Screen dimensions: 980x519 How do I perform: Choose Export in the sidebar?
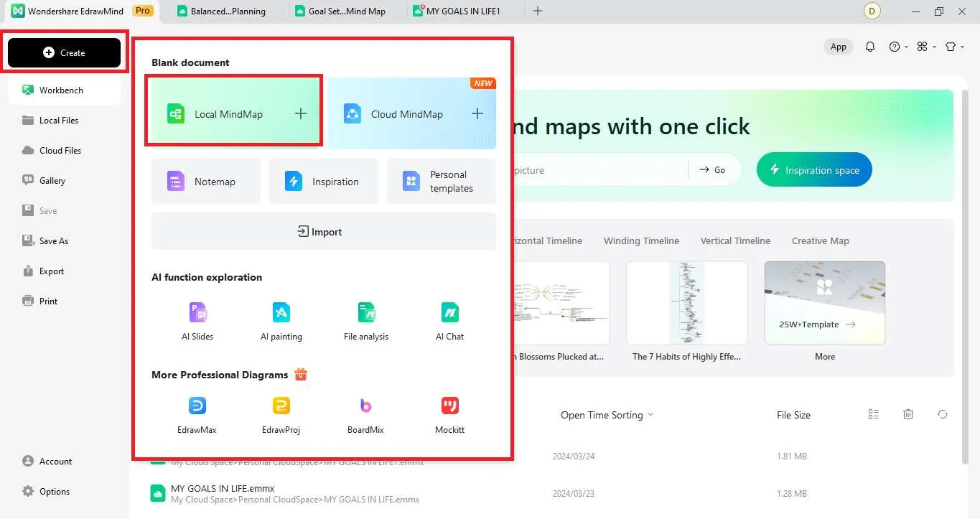(x=64, y=271)
